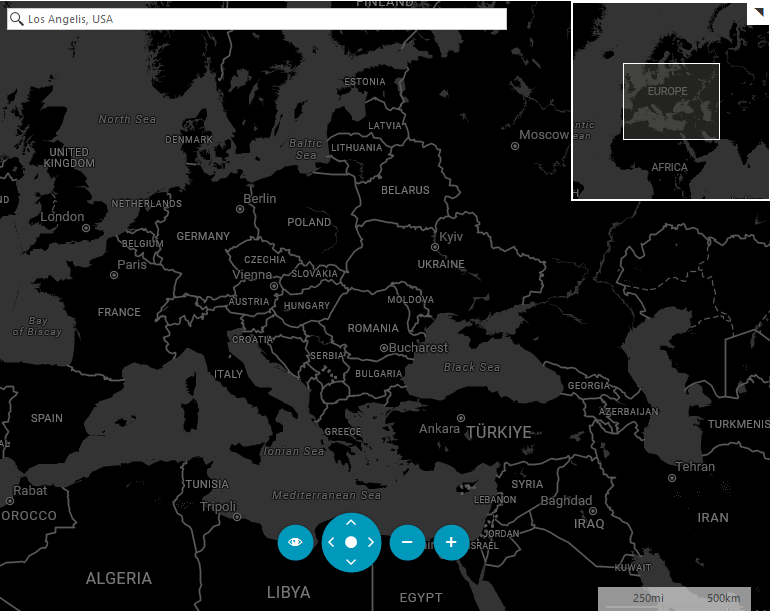Click the GERMANY label
This screenshot has height=612, width=770.
click(203, 236)
